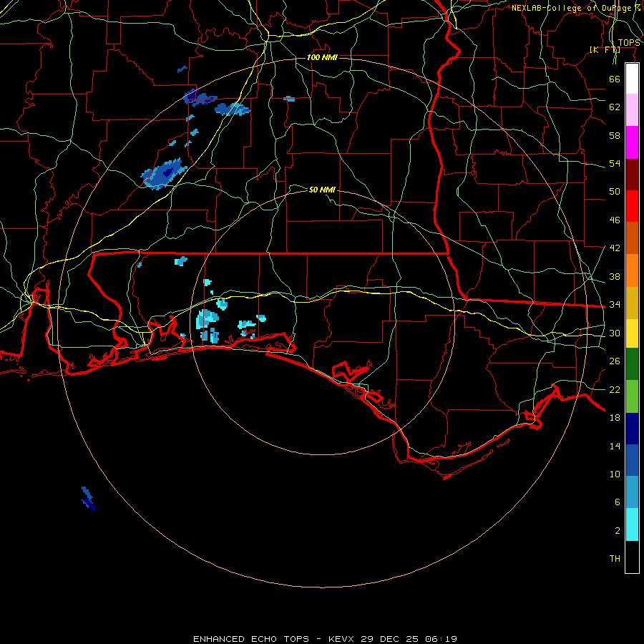The height and width of the screenshot is (644, 644).
Task: Click the KEVX station identifier in the caption
Action: click(341, 639)
